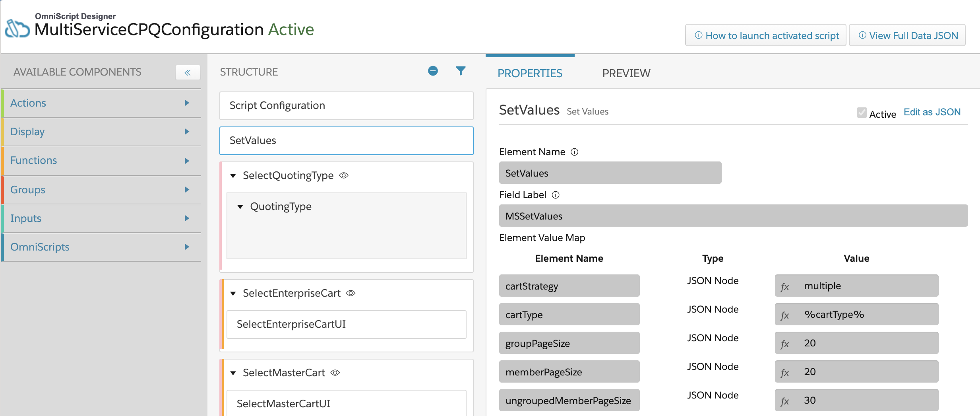Click the Field Label info icon
The width and height of the screenshot is (980, 416).
tap(556, 195)
